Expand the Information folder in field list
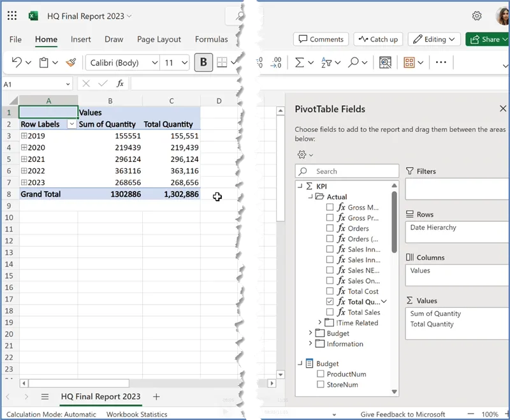 (x=310, y=344)
